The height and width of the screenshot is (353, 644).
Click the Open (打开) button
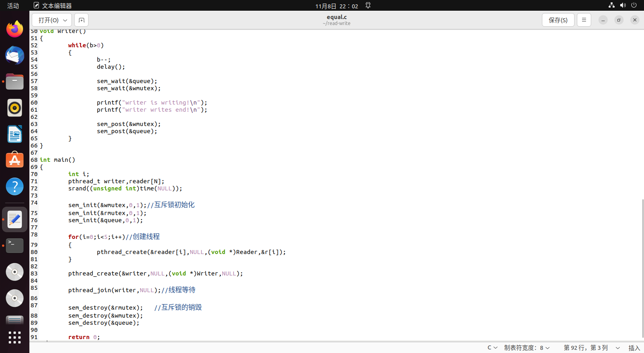(48, 20)
